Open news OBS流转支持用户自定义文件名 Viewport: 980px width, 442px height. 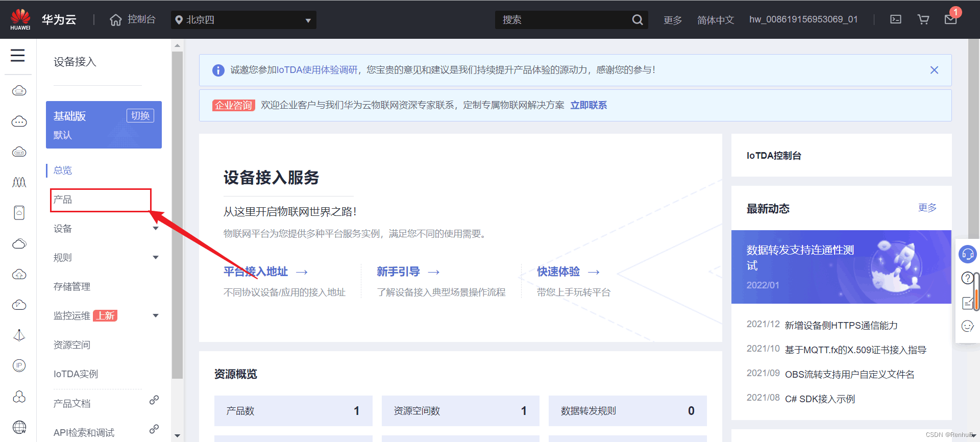click(849, 375)
